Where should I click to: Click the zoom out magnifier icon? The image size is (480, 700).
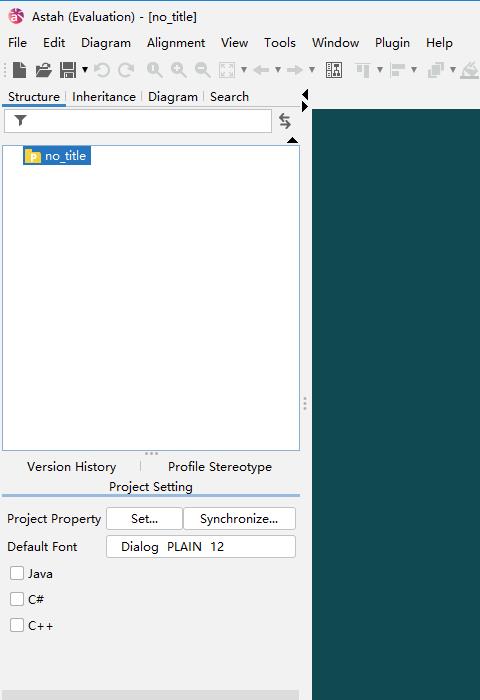click(203, 70)
